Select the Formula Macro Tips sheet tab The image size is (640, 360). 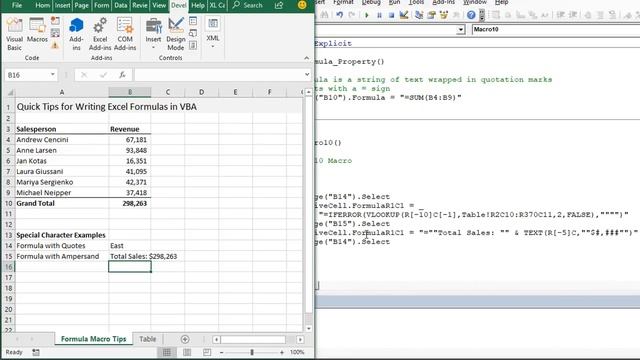click(x=93, y=339)
